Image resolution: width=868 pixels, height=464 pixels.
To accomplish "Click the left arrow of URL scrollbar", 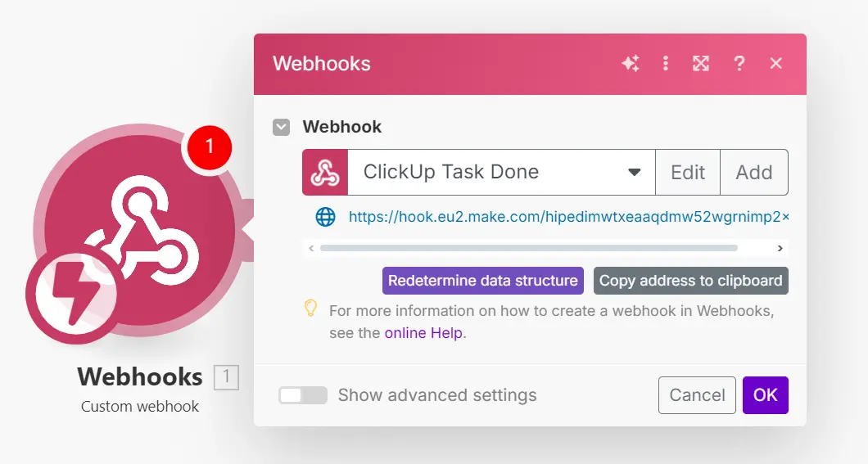I will (x=311, y=248).
